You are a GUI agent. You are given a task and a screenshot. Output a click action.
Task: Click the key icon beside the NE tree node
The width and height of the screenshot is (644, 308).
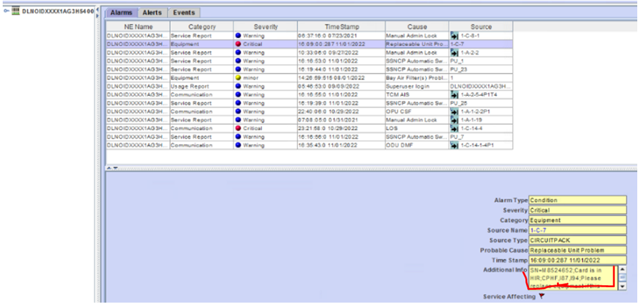pyautogui.click(x=7, y=11)
